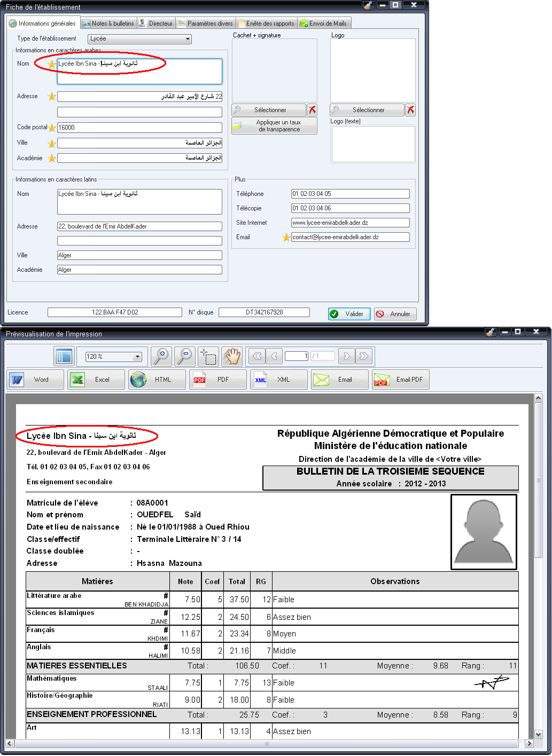Viewport: 552px width, 756px height.
Task: Go to previous page of preview
Action: click(274, 356)
